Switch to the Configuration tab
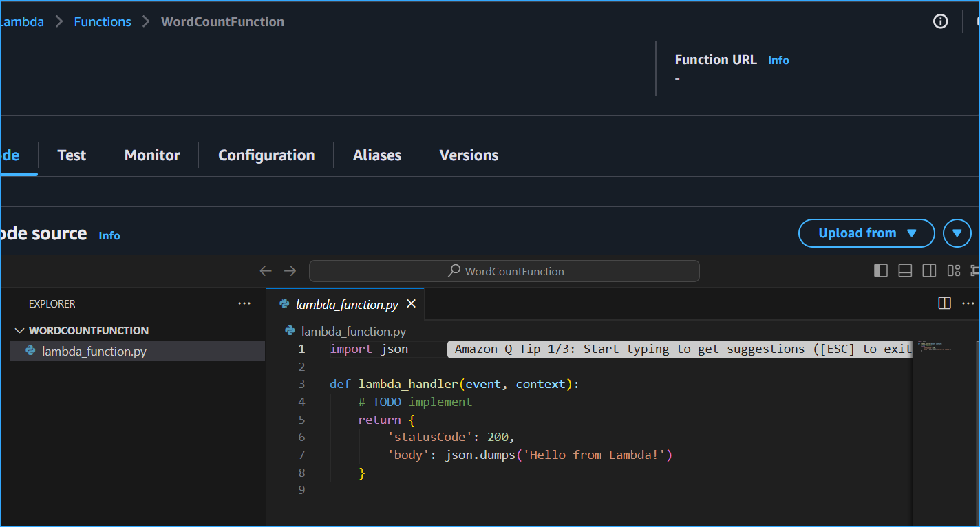The width and height of the screenshot is (980, 527). (266, 155)
